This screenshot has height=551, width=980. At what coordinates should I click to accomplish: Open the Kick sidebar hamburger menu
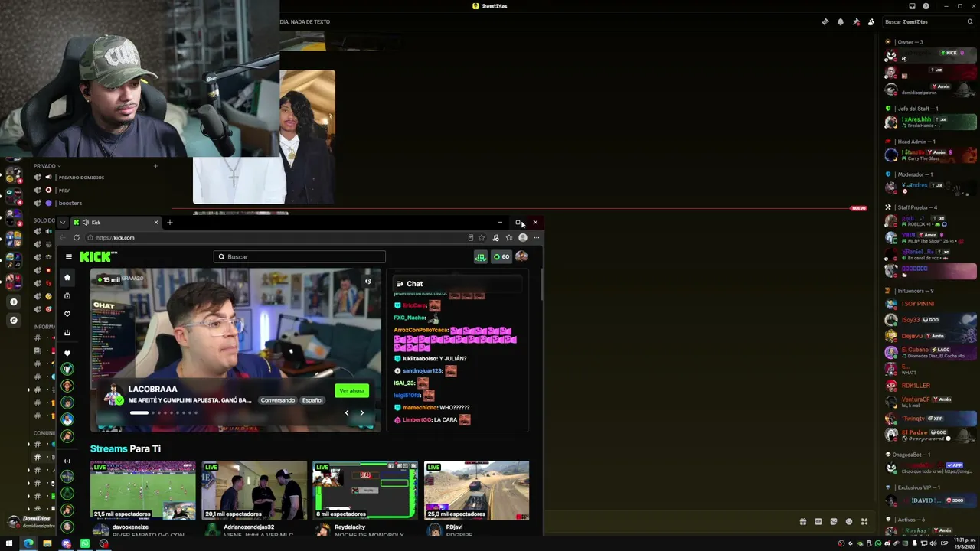(x=68, y=257)
